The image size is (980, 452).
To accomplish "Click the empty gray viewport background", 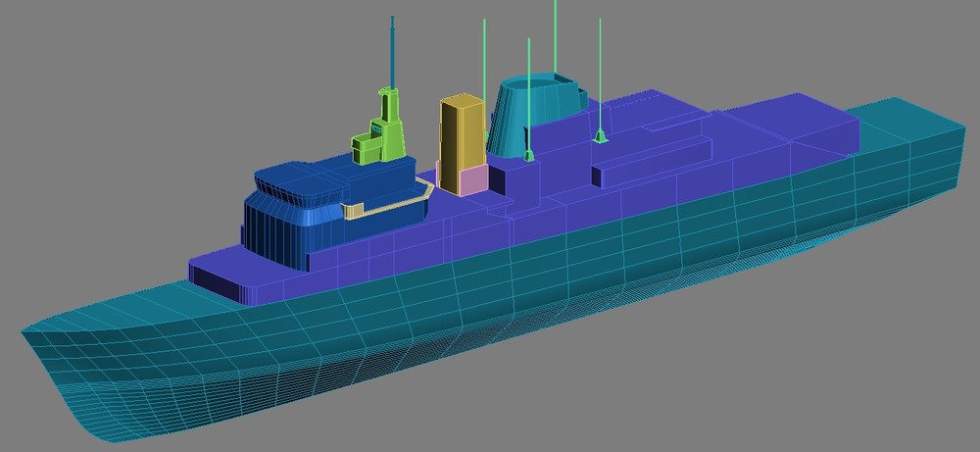I will [187, 94].
